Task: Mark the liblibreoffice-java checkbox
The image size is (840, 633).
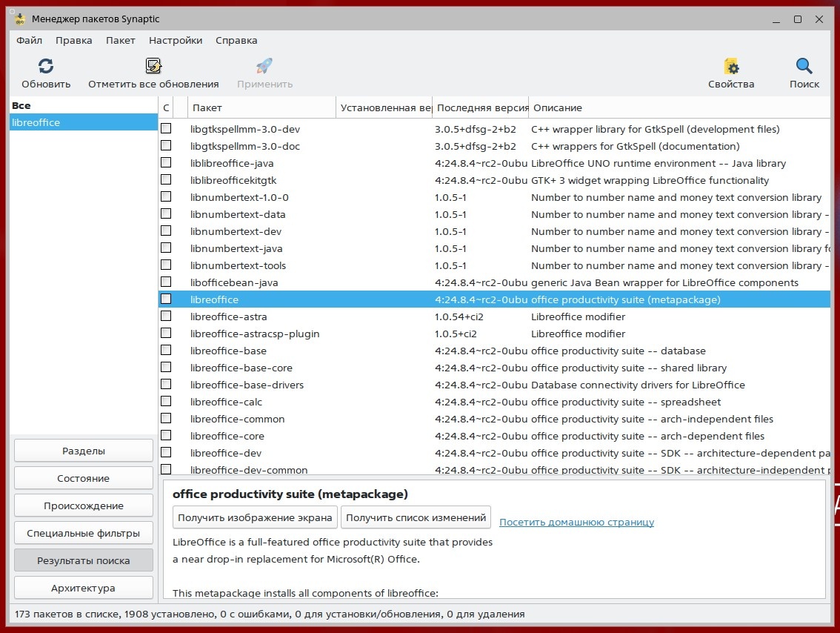Action: click(x=166, y=163)
